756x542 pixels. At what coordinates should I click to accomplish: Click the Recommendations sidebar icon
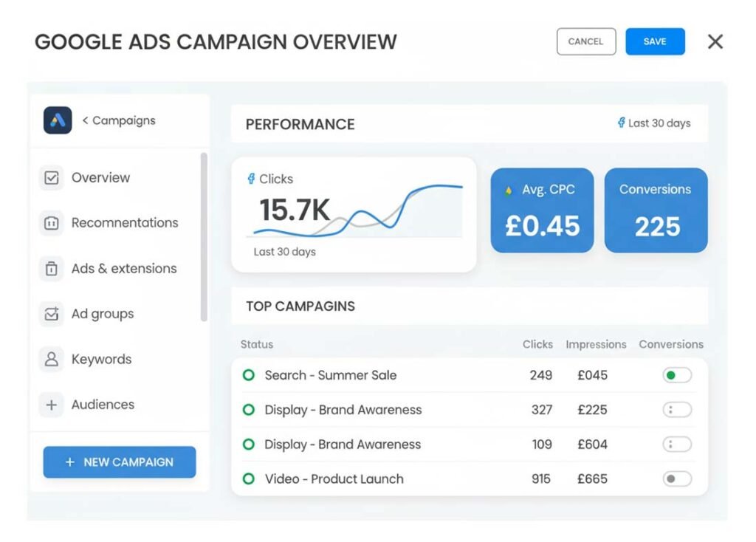(x=52, y=223)
